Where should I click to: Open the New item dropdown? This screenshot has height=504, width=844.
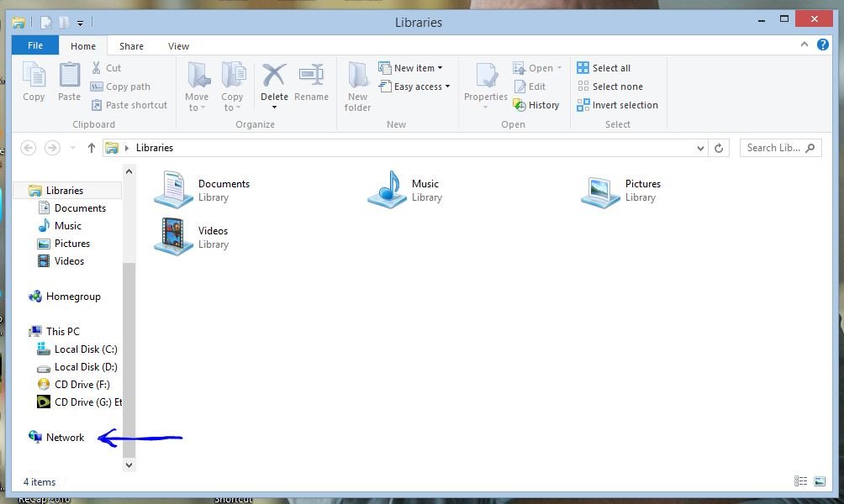411,68
